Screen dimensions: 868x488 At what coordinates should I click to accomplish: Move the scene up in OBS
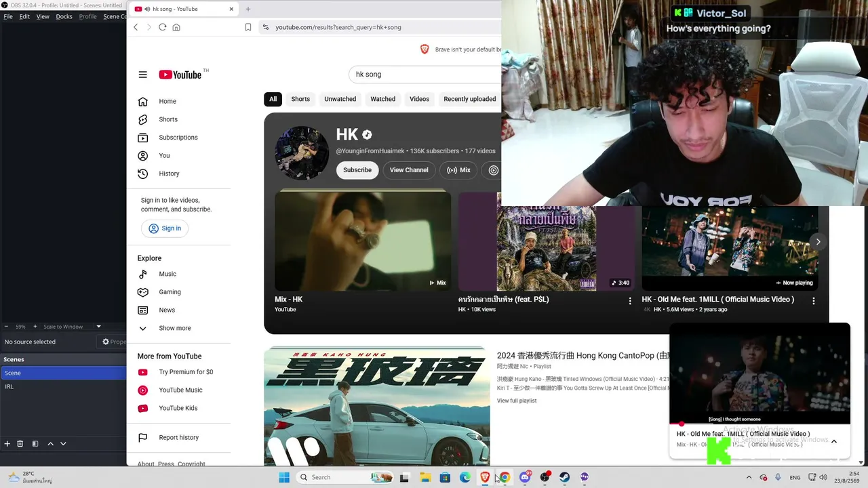click(x=50, y=444)
